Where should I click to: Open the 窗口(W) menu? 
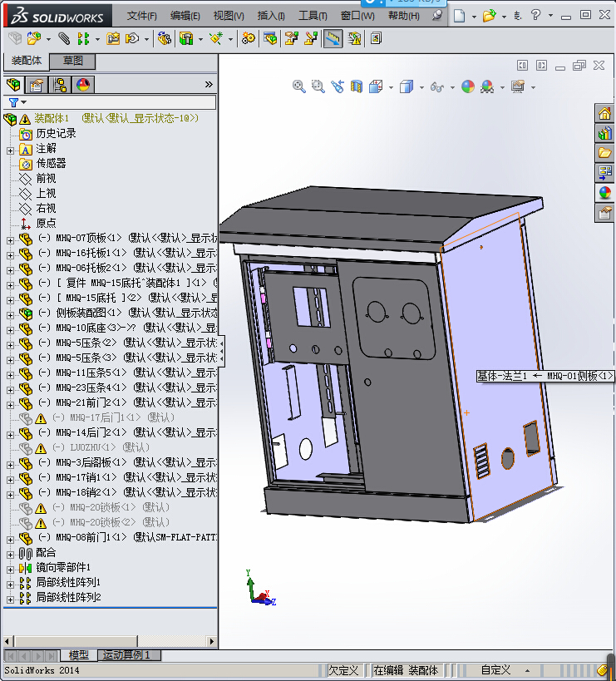[x=357, y=16]
